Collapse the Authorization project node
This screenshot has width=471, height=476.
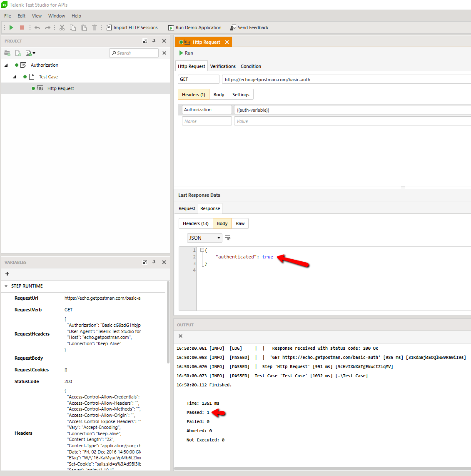(6, 65)
